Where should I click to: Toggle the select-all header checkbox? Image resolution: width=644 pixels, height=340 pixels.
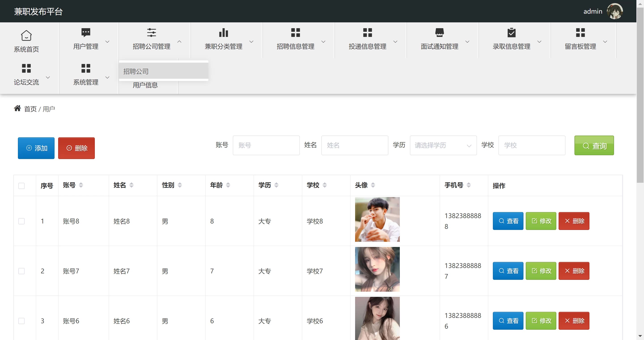(x=21, y=186)
